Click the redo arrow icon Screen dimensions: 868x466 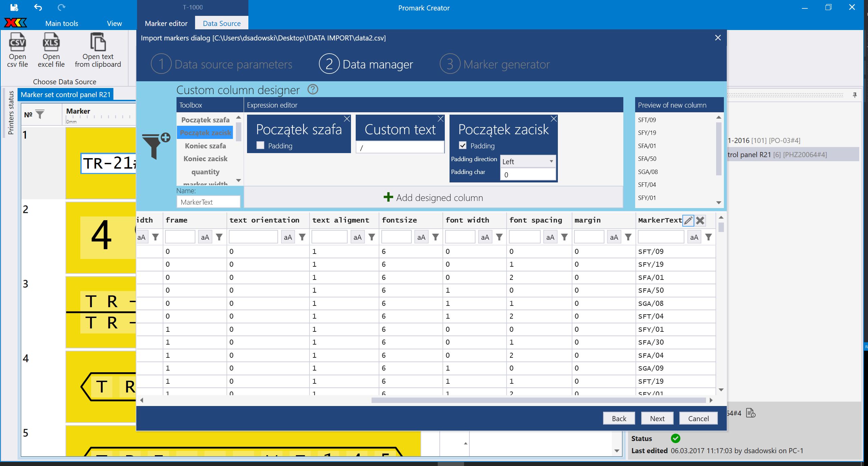[x=61, y=7]
